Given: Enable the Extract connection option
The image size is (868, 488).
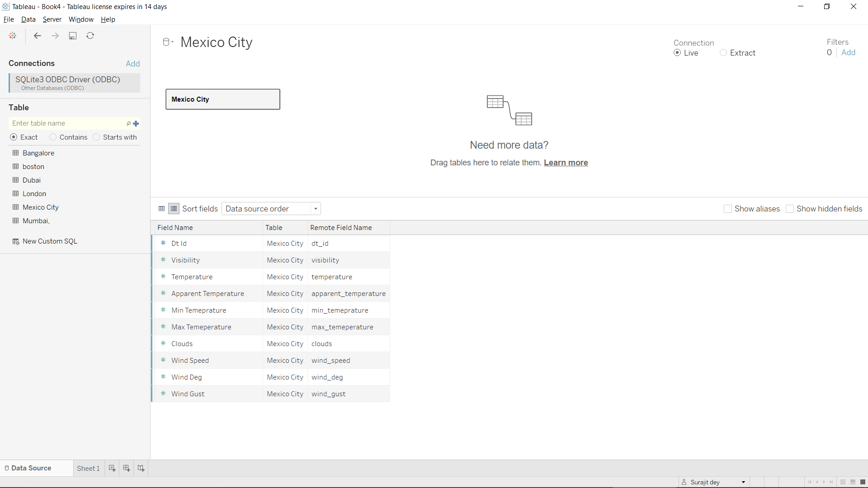Looking at the screenshot, I should [x=723, y=53].
